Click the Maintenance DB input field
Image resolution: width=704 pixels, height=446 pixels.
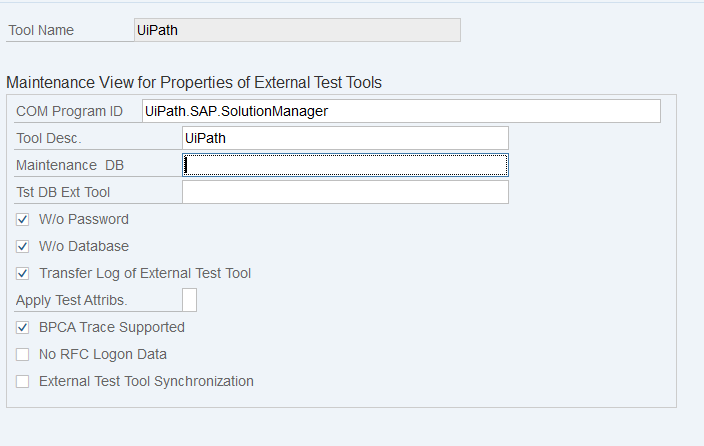click(345, 165)
